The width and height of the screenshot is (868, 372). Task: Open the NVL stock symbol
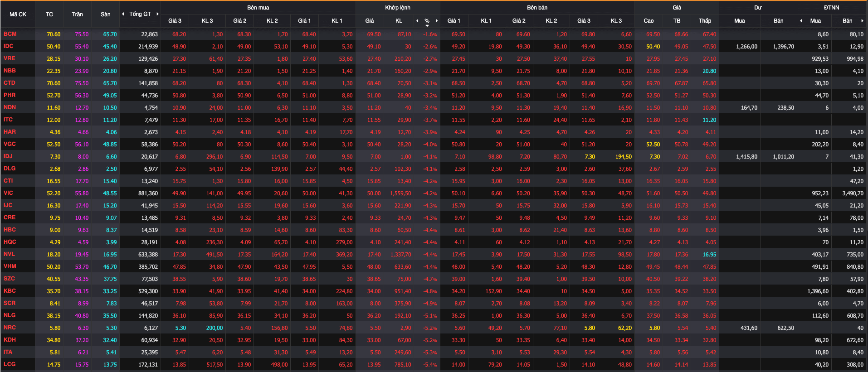[x=9, y=254]
